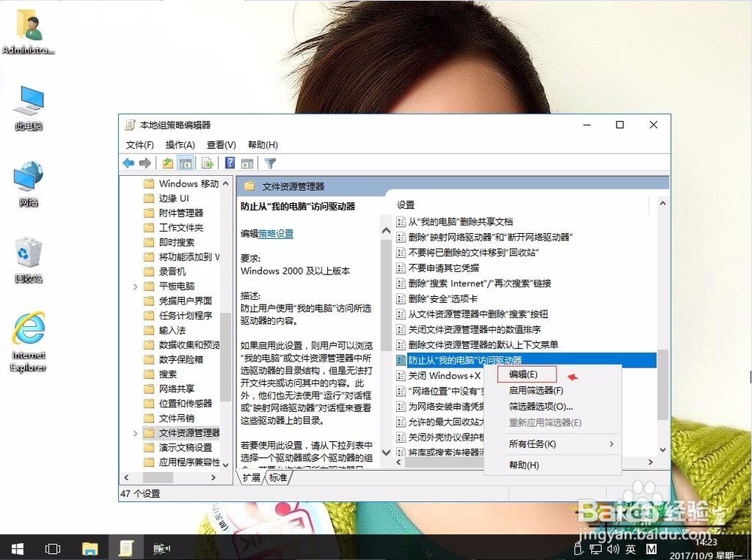Click the tree pane scroll-up arrow
The width and height of the screenshot is (752, 560).
tap(226, 183)
